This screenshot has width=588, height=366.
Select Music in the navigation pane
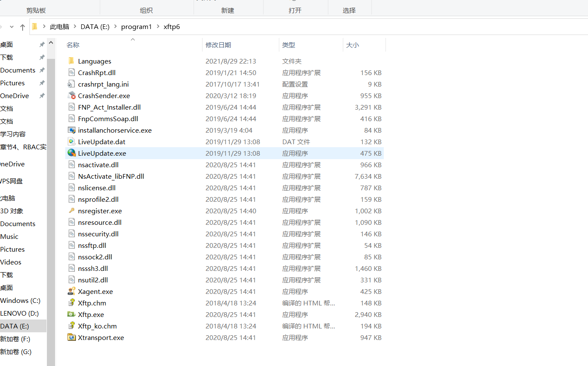pos(9,236)
